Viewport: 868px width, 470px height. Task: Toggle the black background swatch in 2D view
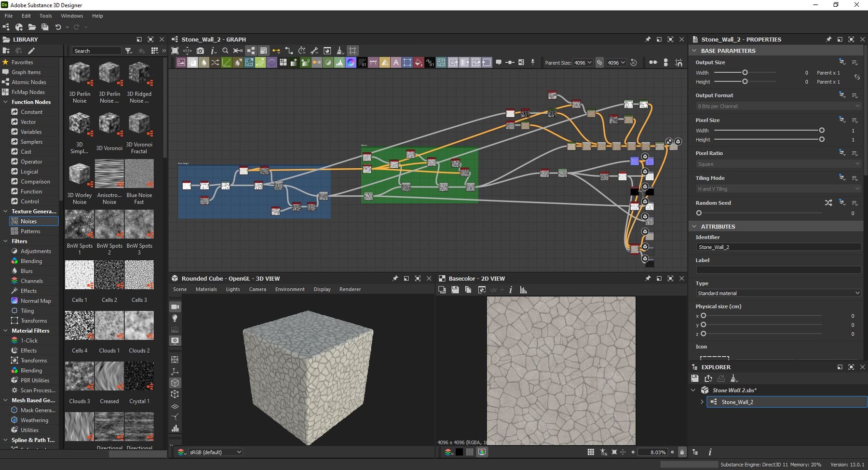coord(459,452)
